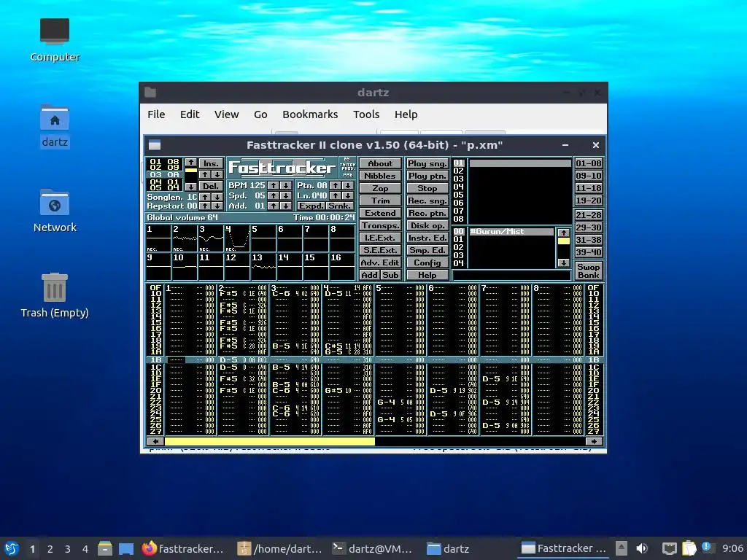
Task: Increase Add. value with up arrow
Action: coord(273,206)
